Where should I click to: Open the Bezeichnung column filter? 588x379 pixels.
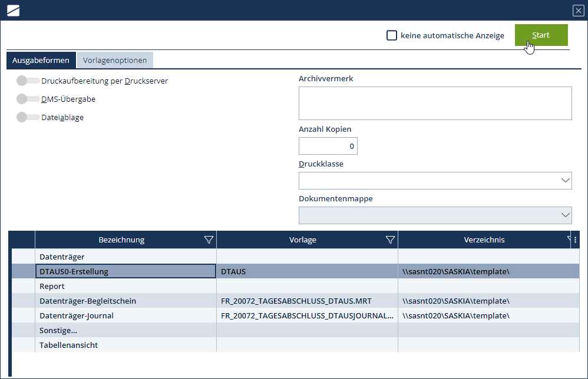click(x=208, y=240)
